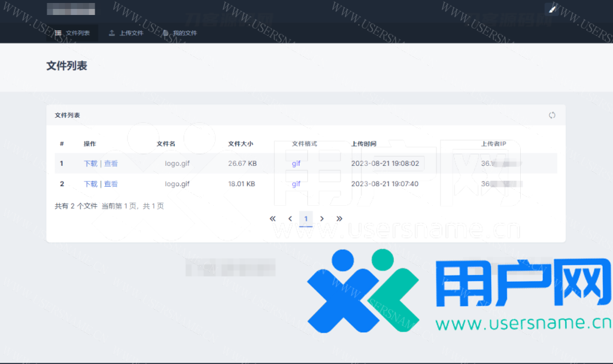The image size is (613, 364).
Task: Click 下载 for file in row 1
Action: [x=90, y=163]
